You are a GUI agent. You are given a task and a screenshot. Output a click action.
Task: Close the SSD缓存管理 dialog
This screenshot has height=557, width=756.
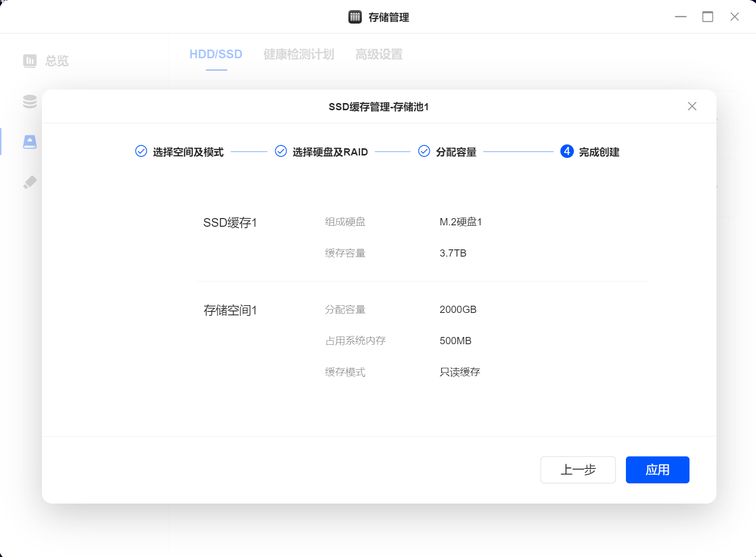click(x=692, y=106)
